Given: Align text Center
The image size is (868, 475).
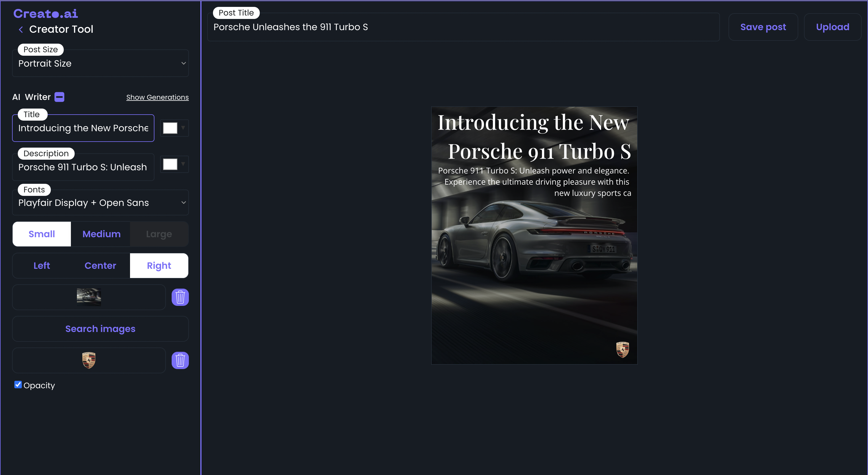Looking at the screenshot, I should point(100,266).
